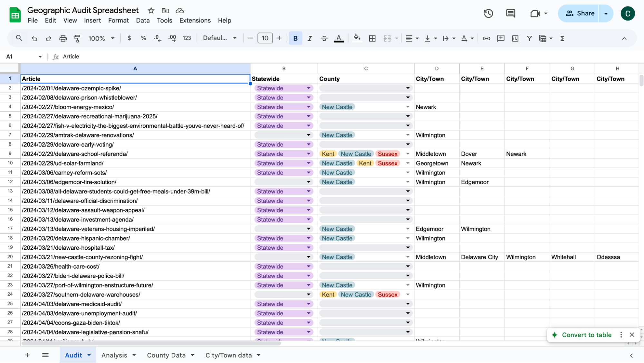Open the Format menu
The height and width of the screenshot is (363, 644).
pyautogui.click(x=118, y=20)
